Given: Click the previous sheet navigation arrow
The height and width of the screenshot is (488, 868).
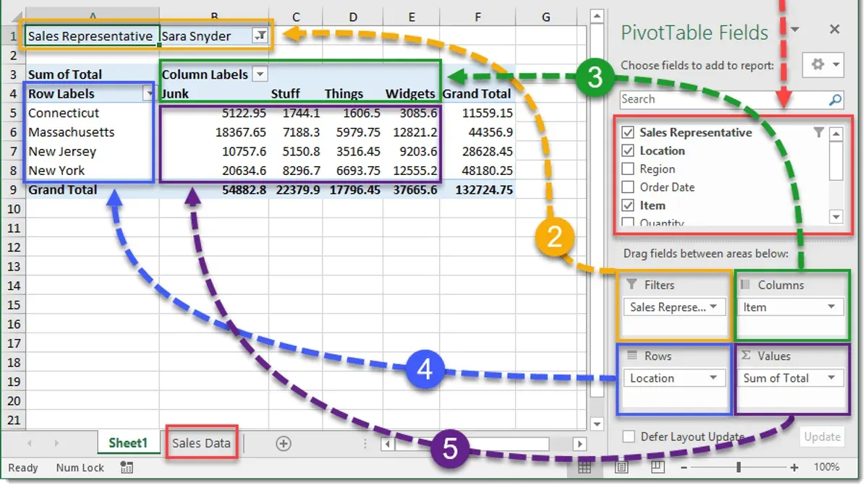Looking at the screenshot, I should 29,443.
